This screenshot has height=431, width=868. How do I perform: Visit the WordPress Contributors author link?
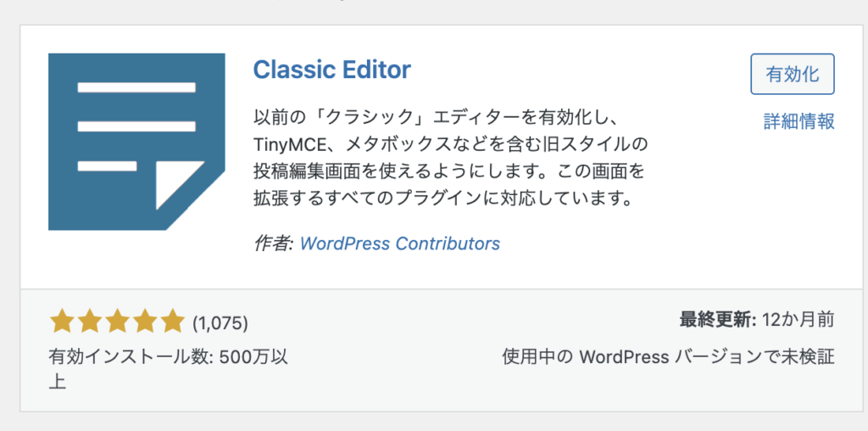tap(400, 243)
